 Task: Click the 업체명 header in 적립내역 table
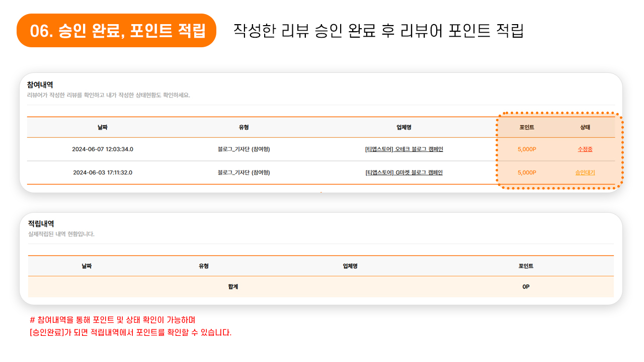[350, 266]
